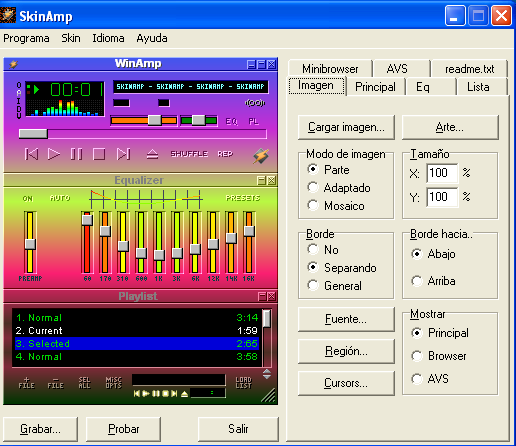Toggle the REP repeat button in WinAmp

pos(225,154)
